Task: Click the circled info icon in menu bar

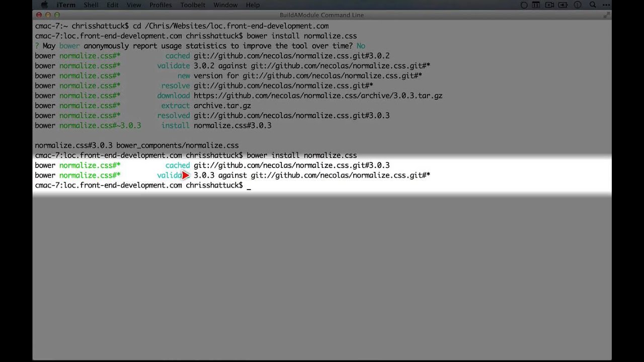Action: 578,5
